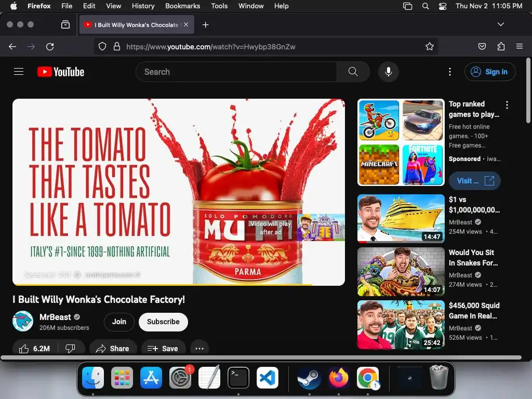Open Firefox application hamburger menu

point(520,46)
